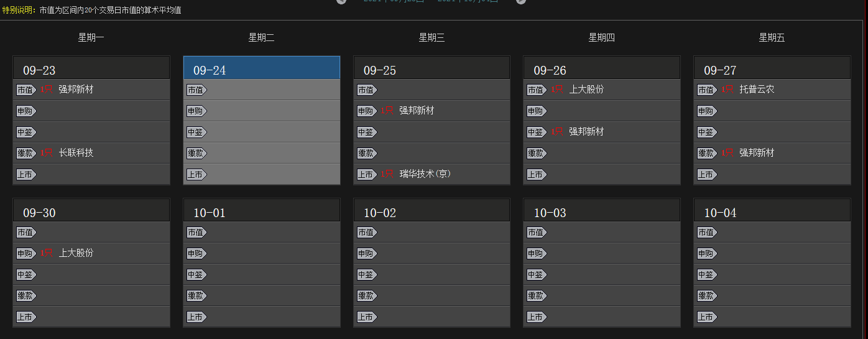Open 瑞华技术(京) in the 09-25 上市 row
The width and height of the screenshot is (868, 339).
(x=425, y=174)
